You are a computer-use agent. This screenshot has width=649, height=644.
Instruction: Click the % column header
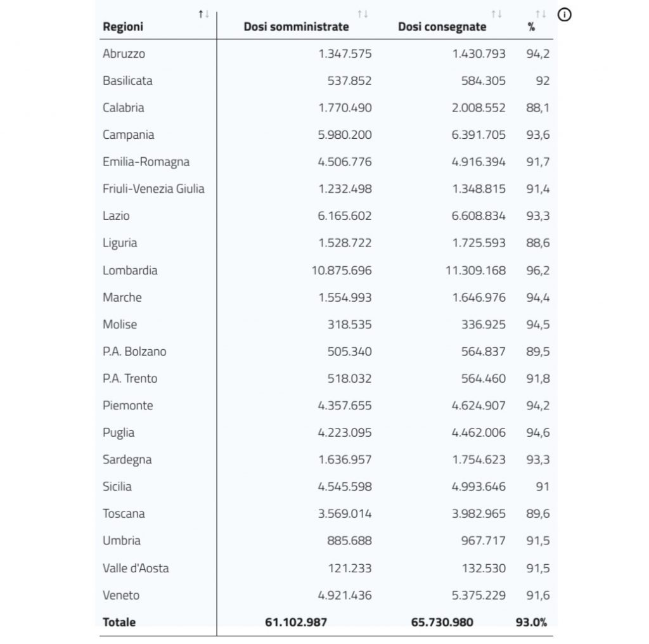click(532, 27)
